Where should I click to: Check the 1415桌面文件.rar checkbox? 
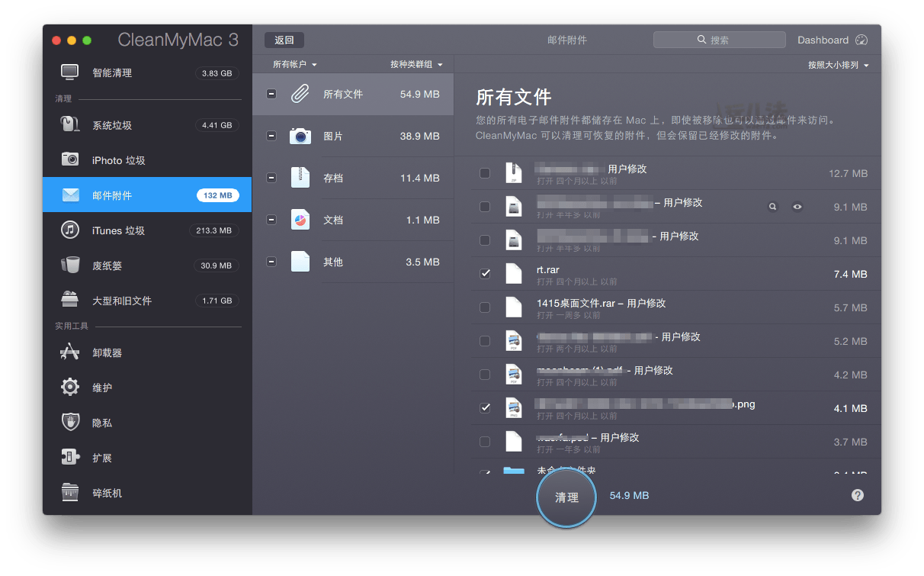pyautogui.click(x=485, y=307)
